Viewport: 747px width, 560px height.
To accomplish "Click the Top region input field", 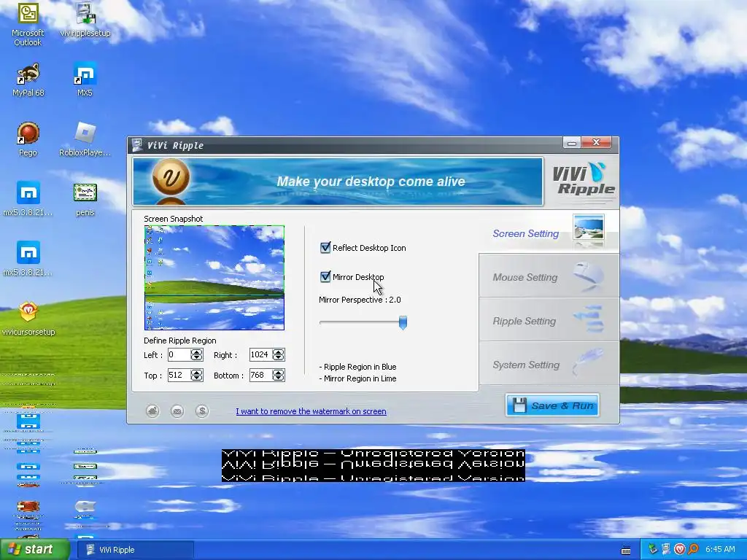I will pyautogui.click(x=179, y=376).
